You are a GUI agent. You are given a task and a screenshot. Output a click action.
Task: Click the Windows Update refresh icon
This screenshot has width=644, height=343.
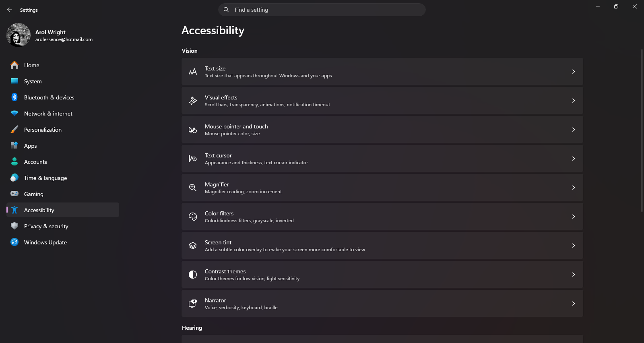click(x=14, y=242)
